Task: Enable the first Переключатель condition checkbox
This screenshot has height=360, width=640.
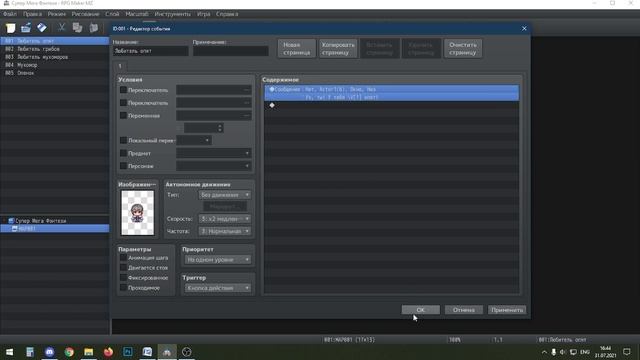Action: pyautogui.click(x=123, y=90)
